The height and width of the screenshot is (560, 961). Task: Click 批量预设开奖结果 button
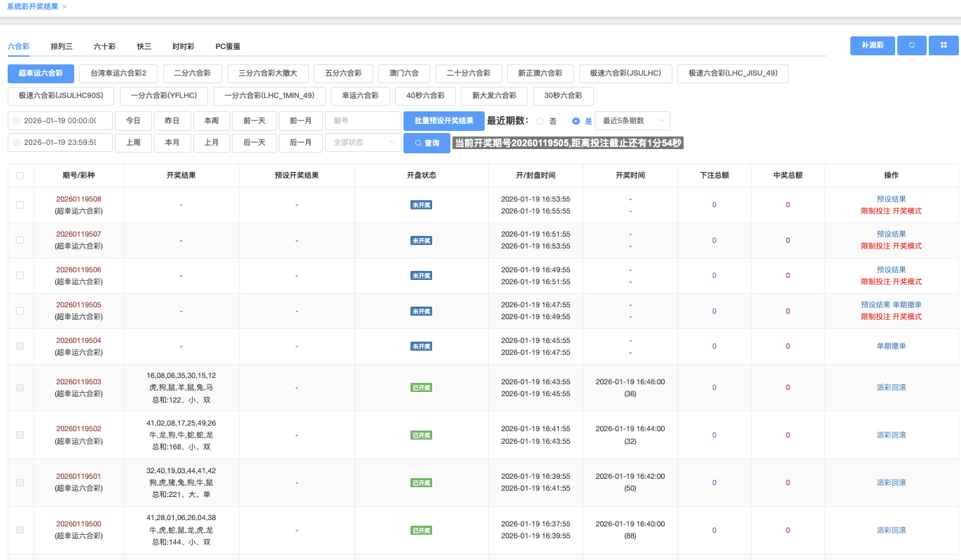coord(443,121)
